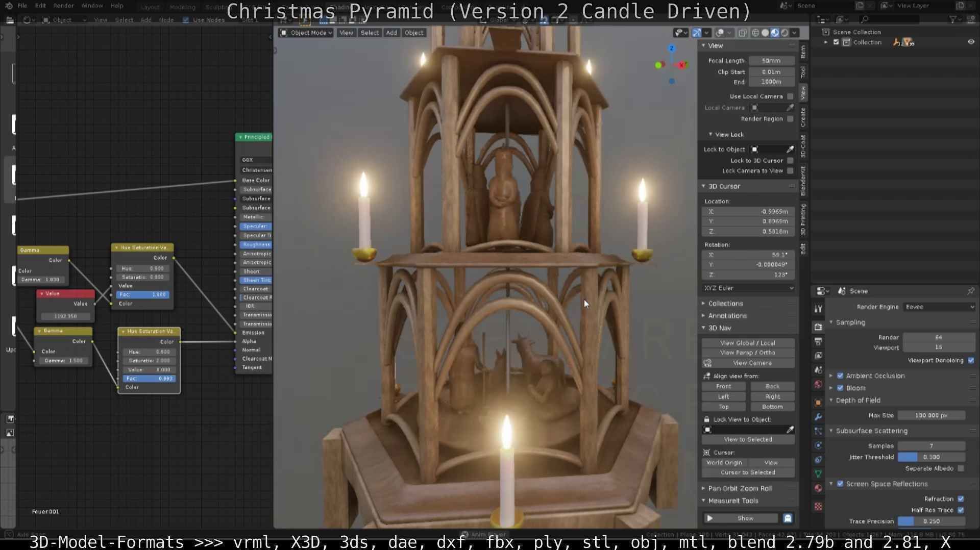The image size is (980, 550).
Task: Click the MeasureIt ghost icon button
Action: pyautogui.click(x=788, y=518)
